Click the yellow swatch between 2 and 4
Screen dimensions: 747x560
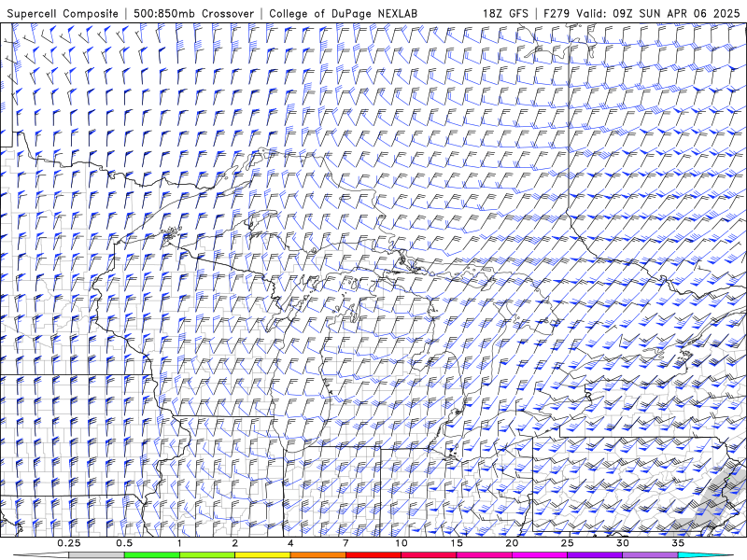click(x=262, y=555)
